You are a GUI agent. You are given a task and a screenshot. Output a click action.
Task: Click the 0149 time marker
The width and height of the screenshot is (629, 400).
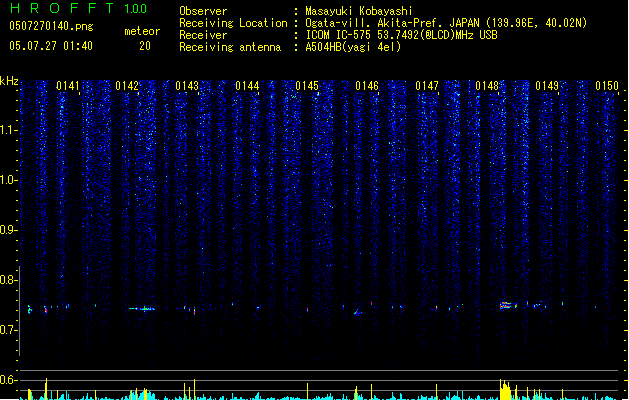click(547, 86)
